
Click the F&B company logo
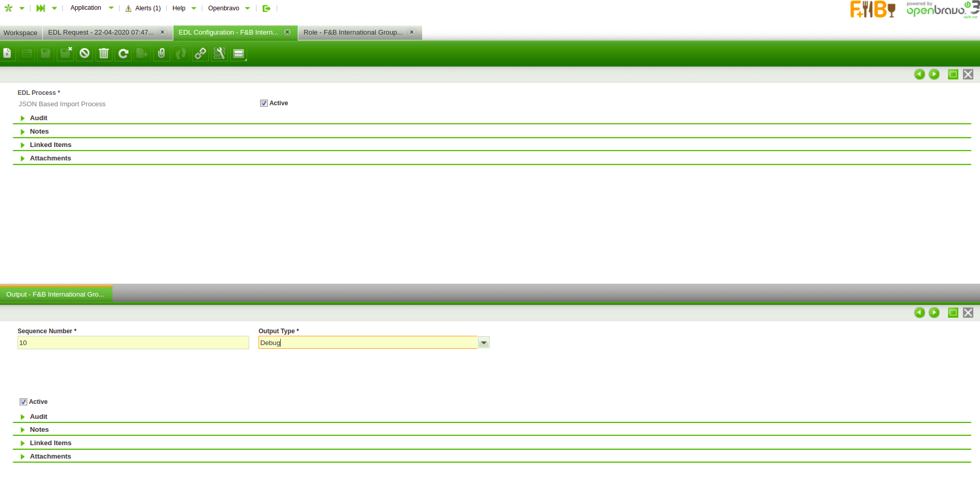(x=873, y=9)
